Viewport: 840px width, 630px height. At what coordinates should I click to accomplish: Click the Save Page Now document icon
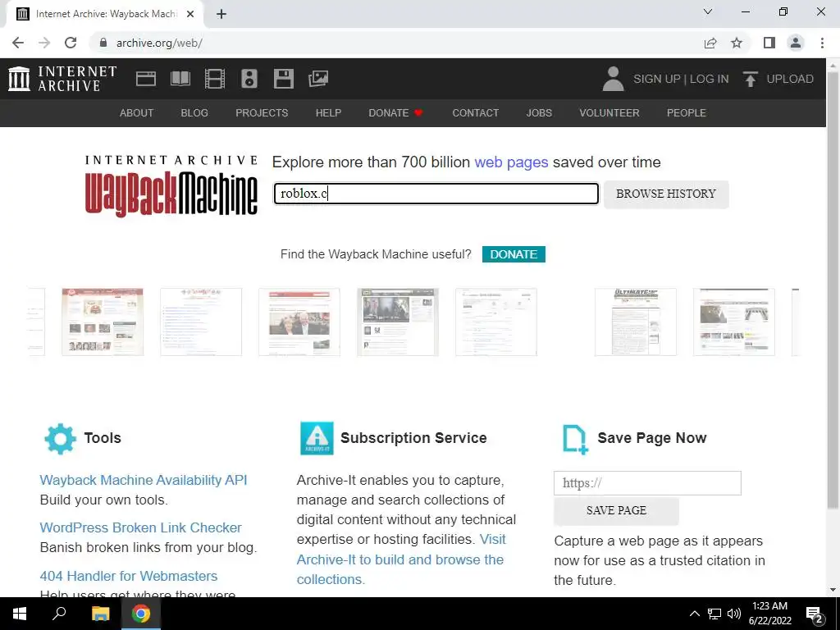tap(575, 440)
